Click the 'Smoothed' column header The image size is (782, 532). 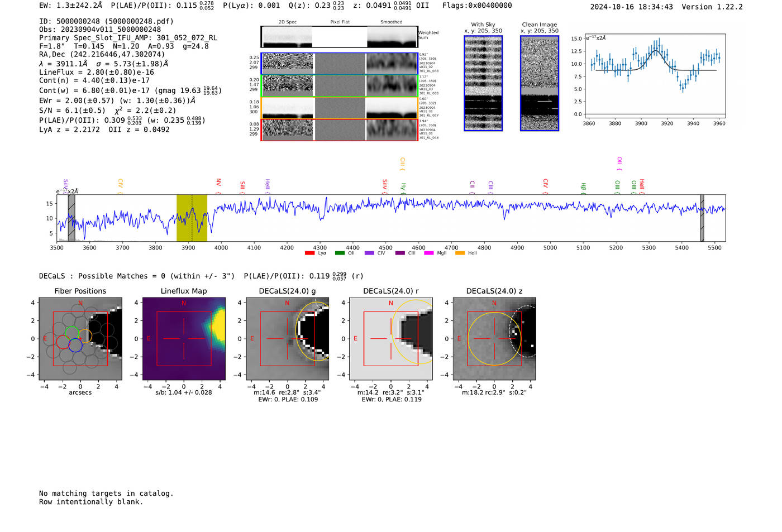[x=392, y=22]
